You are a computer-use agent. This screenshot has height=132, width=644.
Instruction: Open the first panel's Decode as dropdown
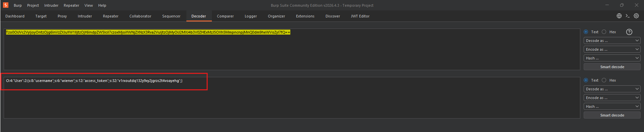[612, 41]
